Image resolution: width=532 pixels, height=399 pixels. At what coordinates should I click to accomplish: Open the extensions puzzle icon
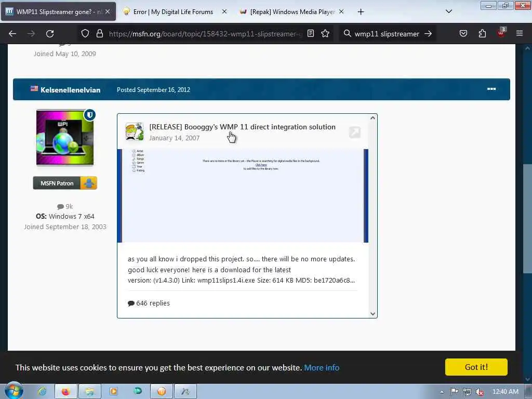[x=482, y=33]
